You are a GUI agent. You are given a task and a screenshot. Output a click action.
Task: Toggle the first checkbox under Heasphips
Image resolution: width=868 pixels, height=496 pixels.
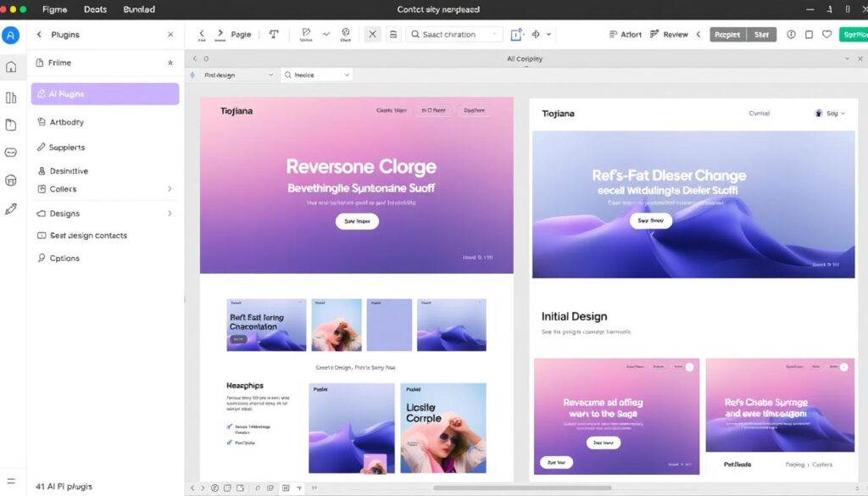click(x=229, y=426)
